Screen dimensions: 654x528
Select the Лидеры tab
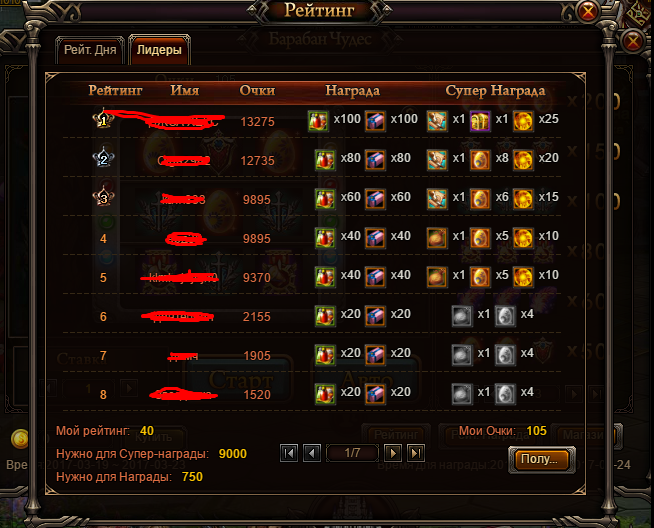click(x=159, y=50)
